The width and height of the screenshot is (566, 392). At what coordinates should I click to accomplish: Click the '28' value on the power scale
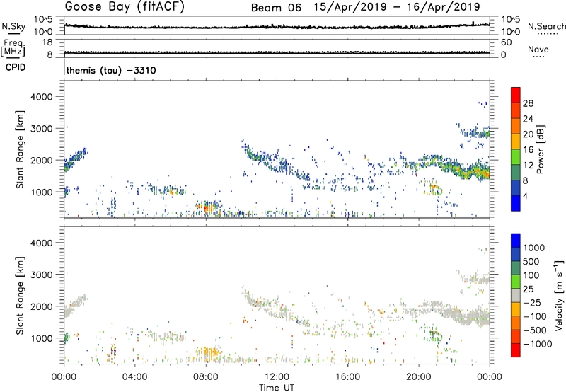point(528,103)
